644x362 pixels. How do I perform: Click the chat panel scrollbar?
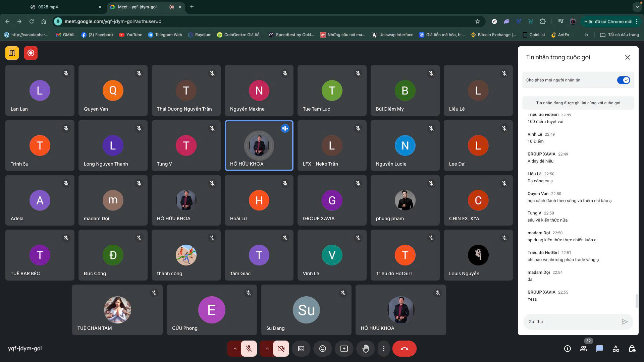636,301
